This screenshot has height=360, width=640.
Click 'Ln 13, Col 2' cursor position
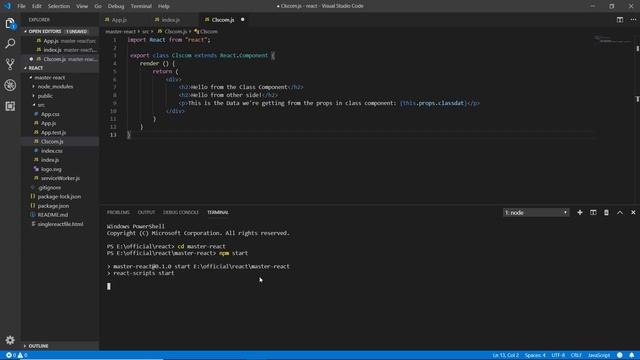pyautogui.click(x=505, y=355)
